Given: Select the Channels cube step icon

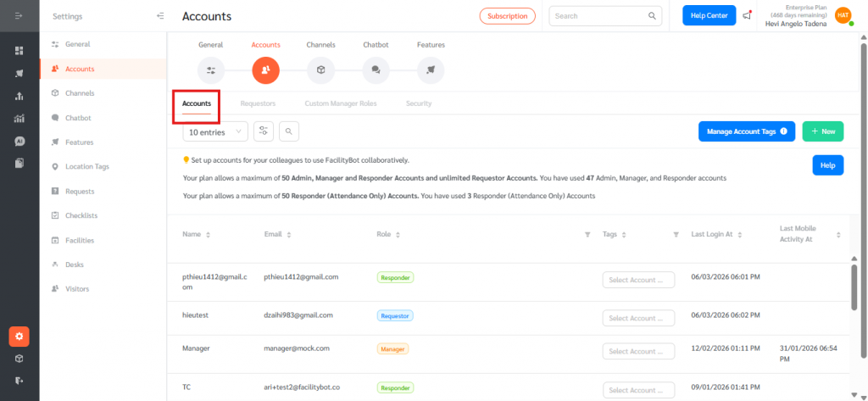Looking at the screenshot, I should [320, 70].
